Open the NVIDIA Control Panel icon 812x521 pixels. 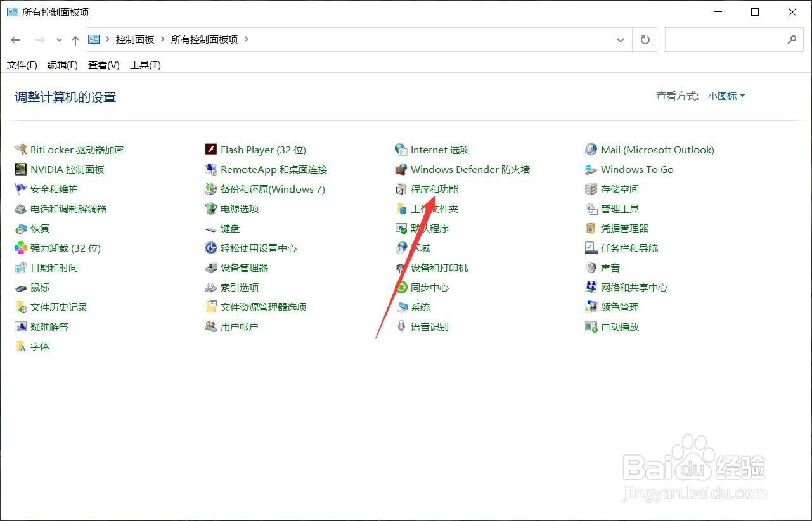21,169
